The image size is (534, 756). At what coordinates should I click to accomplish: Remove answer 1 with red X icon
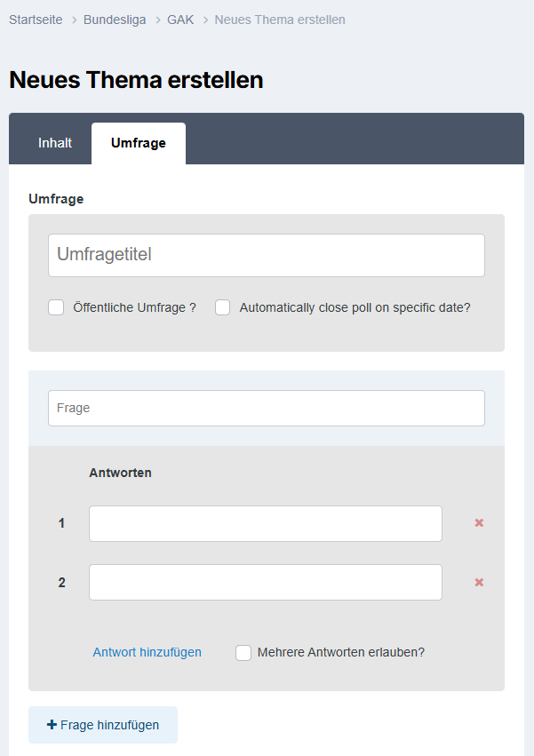[x=479, y=523]
